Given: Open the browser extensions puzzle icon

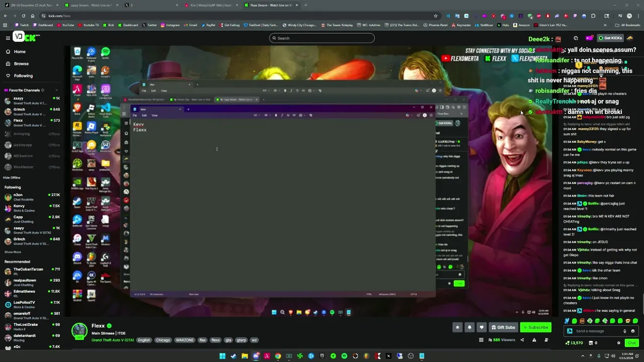Looking at the screenshot, I should click(593, 16).
